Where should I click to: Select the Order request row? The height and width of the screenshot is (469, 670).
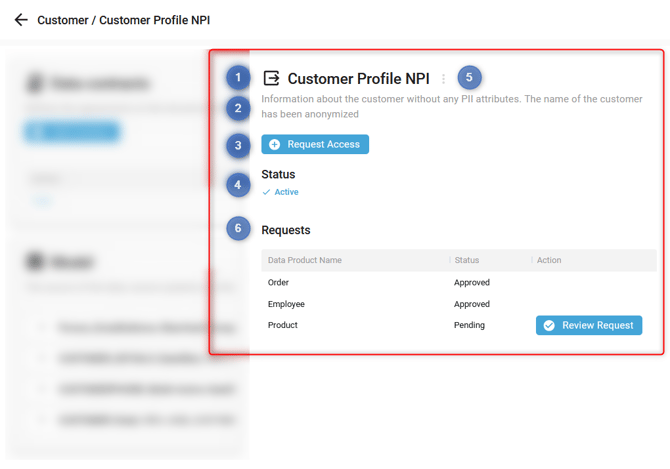click(x=459, y=282)
